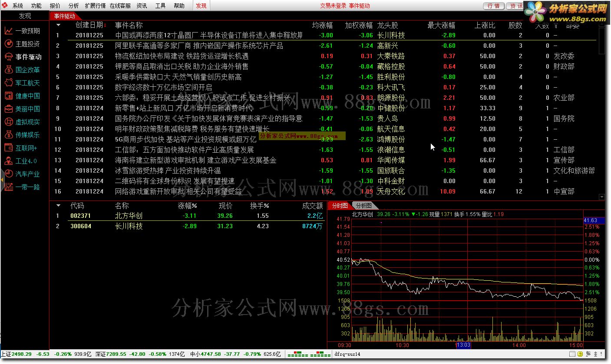Click the left market breadth indicator
The width and height of the screenshot is (611, 364).
[x=297, y=354]
